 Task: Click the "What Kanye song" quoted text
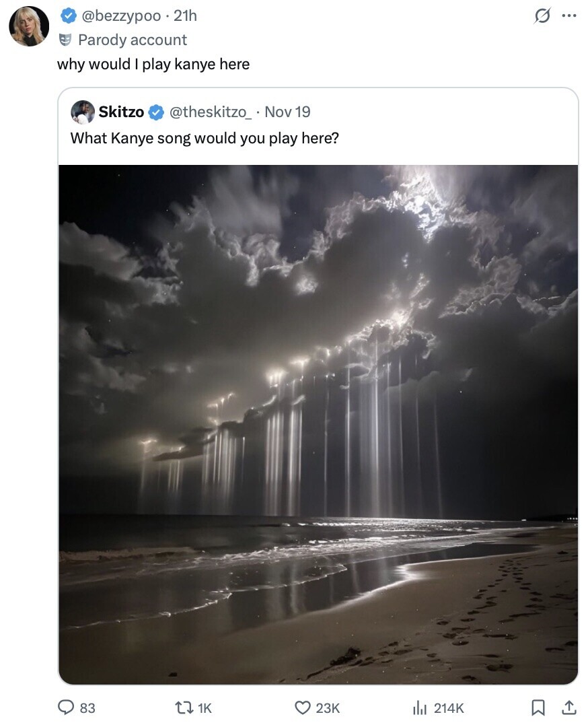pyautogui.click(x=204, y=138)
